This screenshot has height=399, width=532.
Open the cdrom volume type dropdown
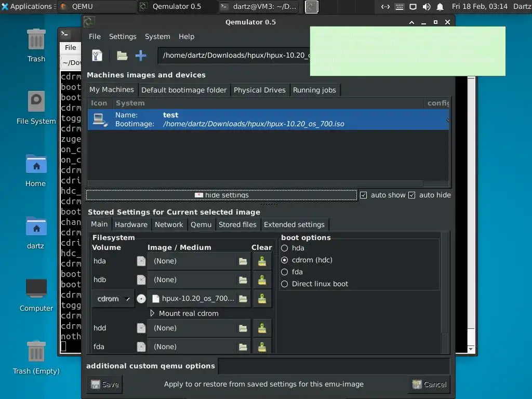[x=113, y=299]
